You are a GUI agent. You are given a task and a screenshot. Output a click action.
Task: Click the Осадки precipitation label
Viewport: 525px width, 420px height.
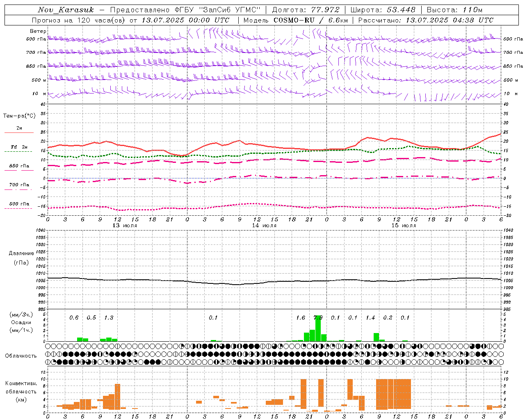pyautogui.click(x=21, y=322)
